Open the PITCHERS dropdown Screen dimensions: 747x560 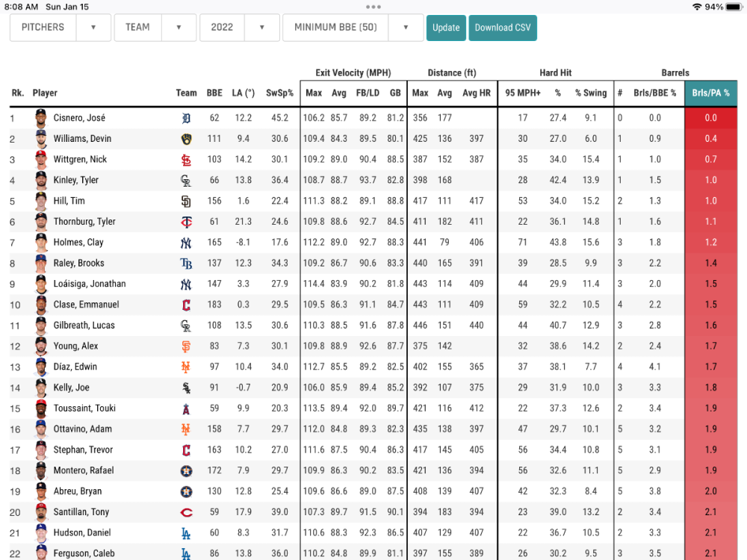pyautogui.click(x=61, y=28)
